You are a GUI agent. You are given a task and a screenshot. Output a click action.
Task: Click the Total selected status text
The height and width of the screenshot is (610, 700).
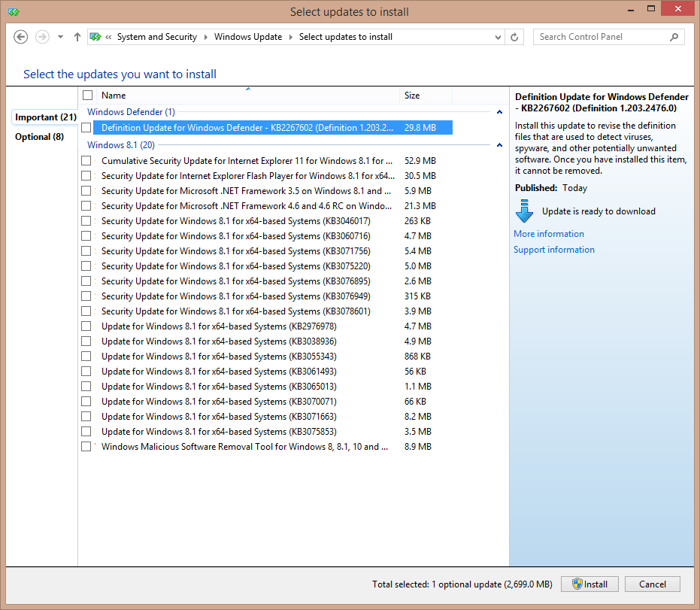point(462,584)
